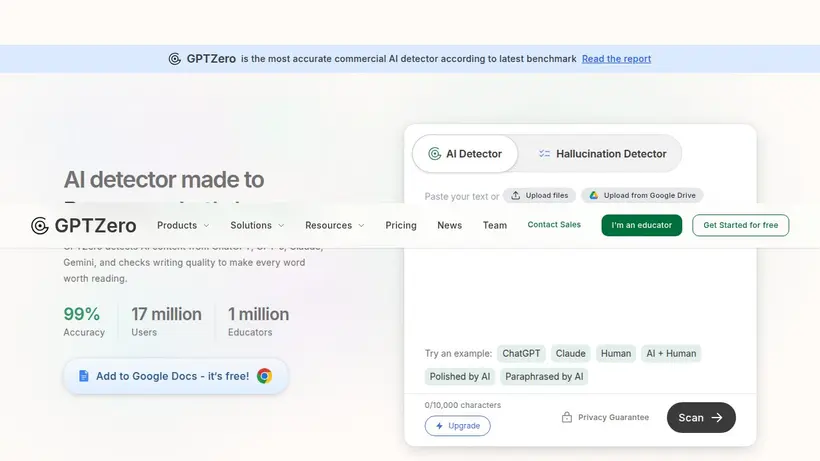Click the Upload files button
The width and height of the screenshot is (820, 461).
[539, 195]
